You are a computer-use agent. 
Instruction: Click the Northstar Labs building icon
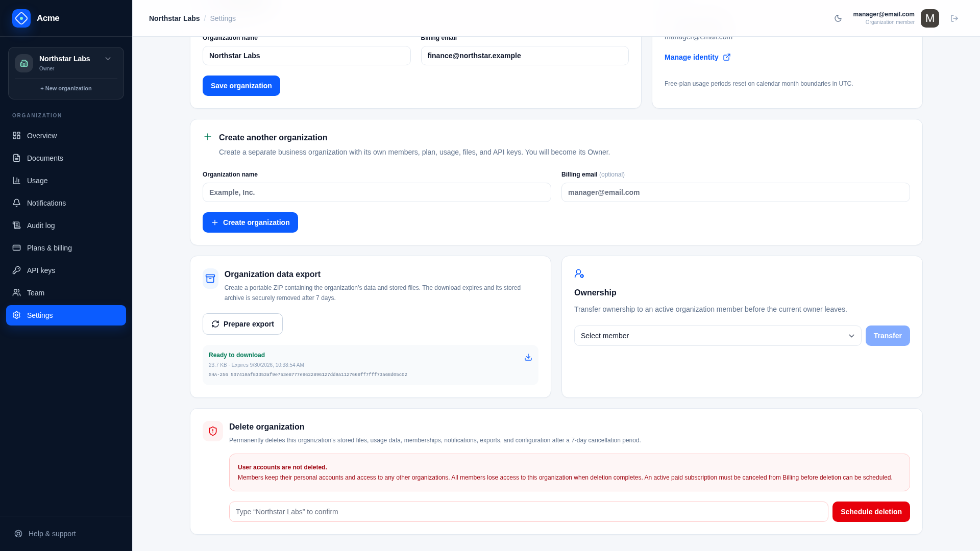24,63
